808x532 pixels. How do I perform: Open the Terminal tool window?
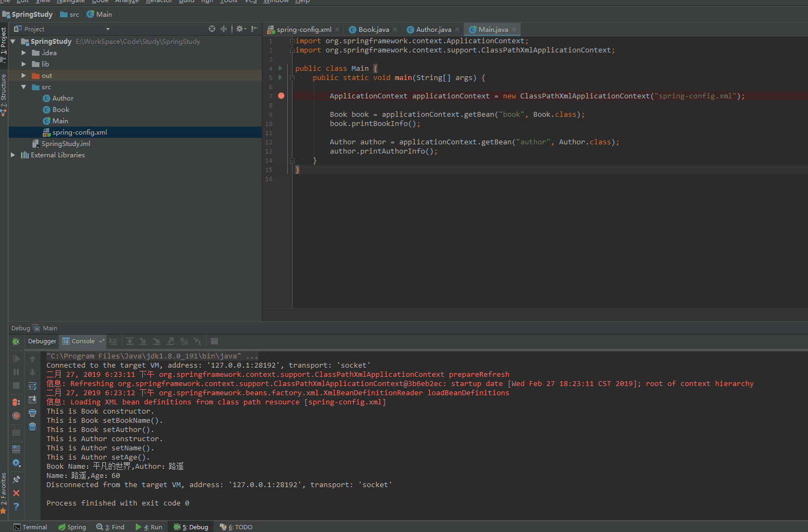pyautogui.click(x=30, y=527)
